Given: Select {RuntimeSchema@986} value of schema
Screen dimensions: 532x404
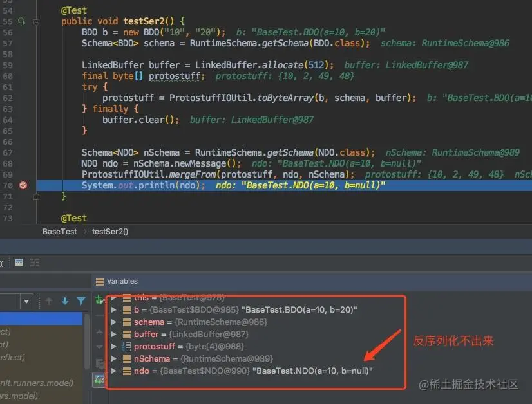Looking at the screenshot, I should point(221,322).
